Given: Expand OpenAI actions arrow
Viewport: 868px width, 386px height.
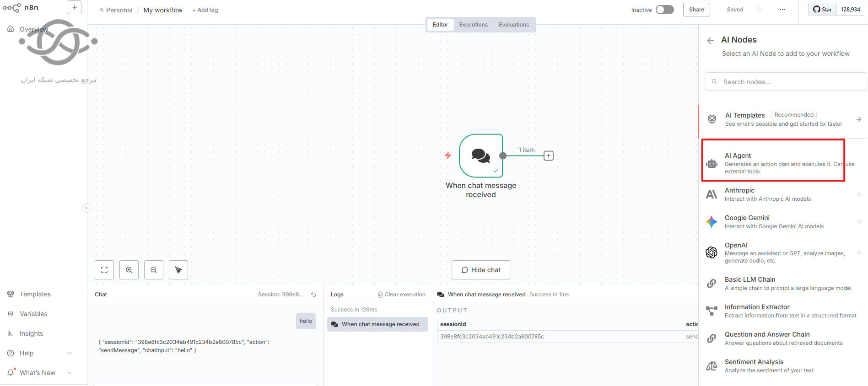Looking at the screenshot, I should click(859, 252).
